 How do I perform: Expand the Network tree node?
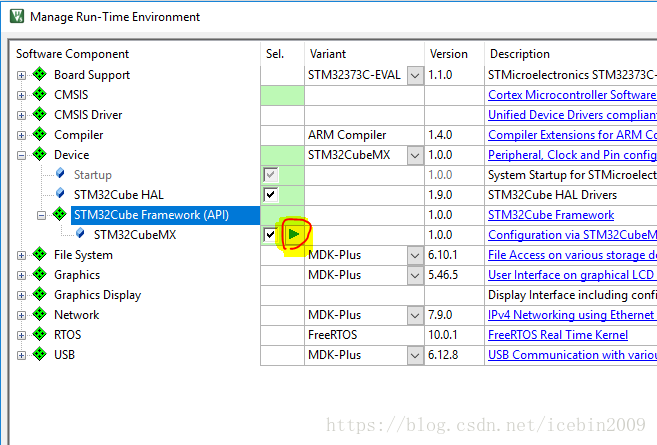pos(21,316)
